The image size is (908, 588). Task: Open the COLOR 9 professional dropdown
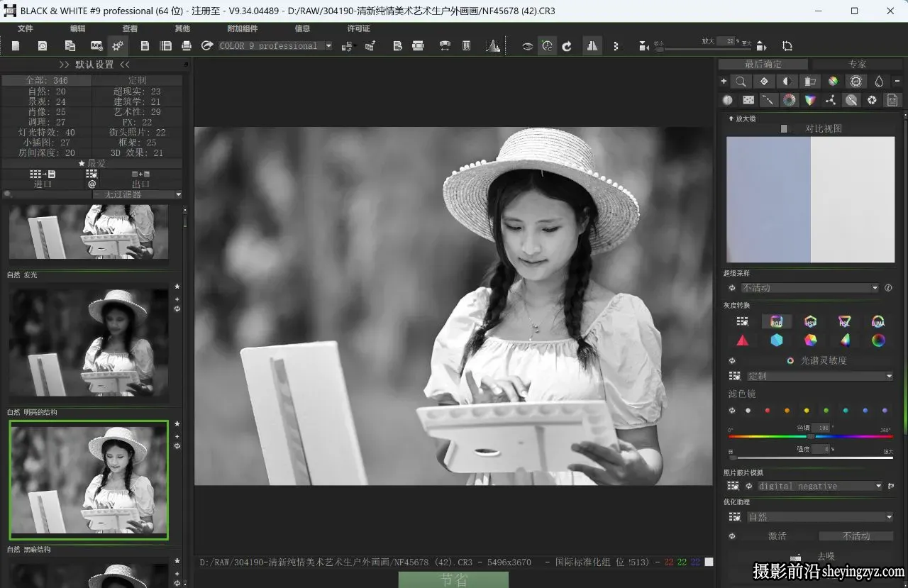(275, 46)
